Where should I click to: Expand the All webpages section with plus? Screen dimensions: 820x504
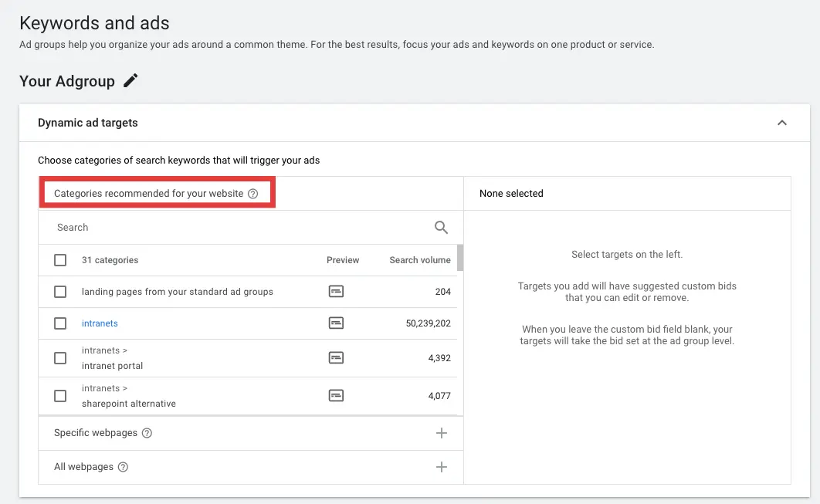tap(442, 467)
